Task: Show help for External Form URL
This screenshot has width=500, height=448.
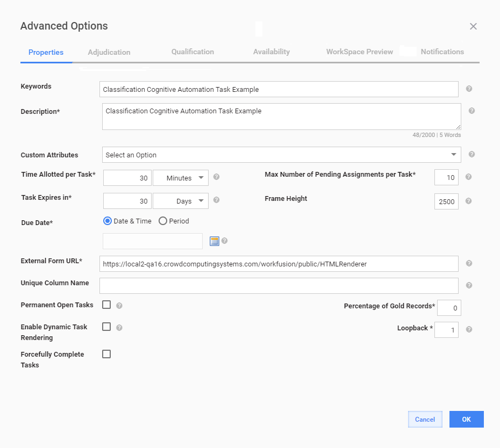Action: (469, 264)
